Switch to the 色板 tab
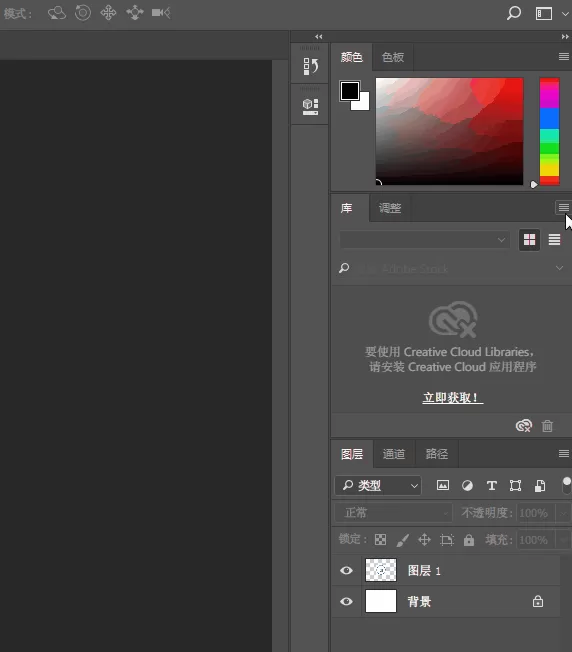Image resolution: width=572 pixels, height=652 pixels. point(393,57)
